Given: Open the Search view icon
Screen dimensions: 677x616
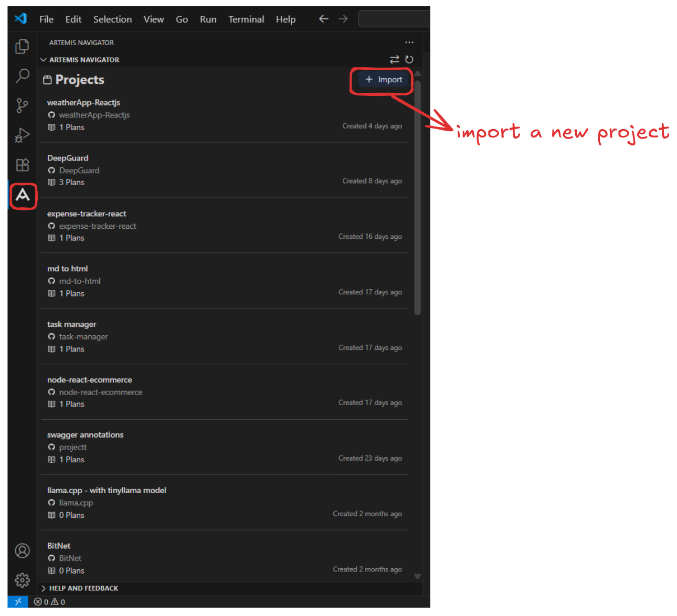Looking at the screenshot, I should [22, 76].
